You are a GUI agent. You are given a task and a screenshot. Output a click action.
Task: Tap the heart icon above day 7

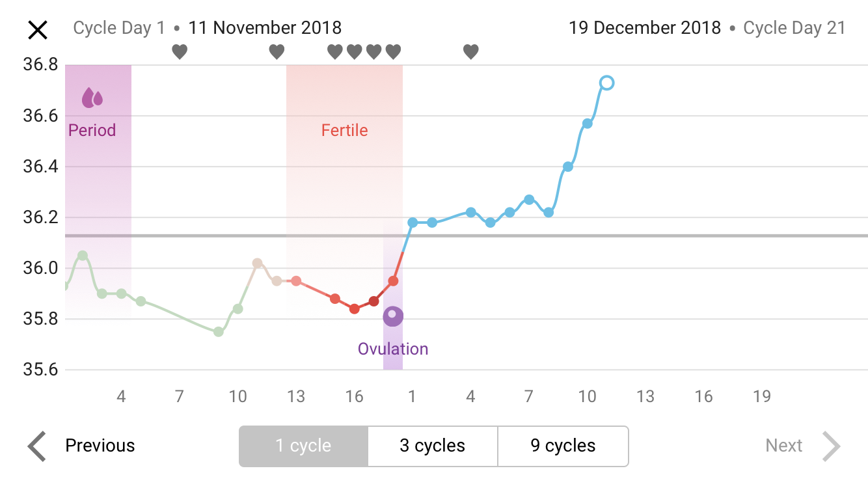[180, 51]
